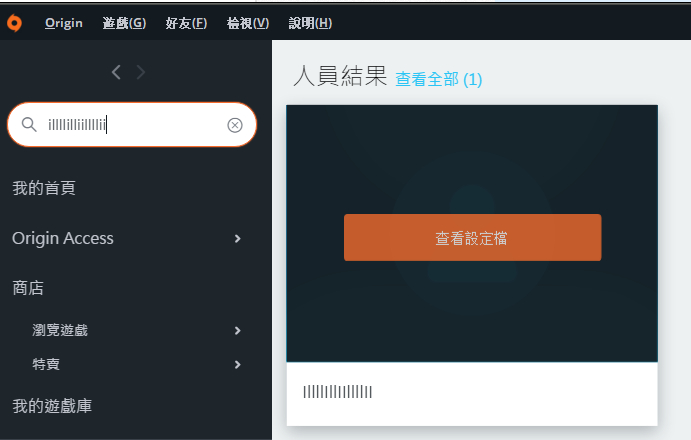Click the orange Origin logo icon
Image resolution: width=691 pixels, height=440 pixels.
click(x=15, y=23)
